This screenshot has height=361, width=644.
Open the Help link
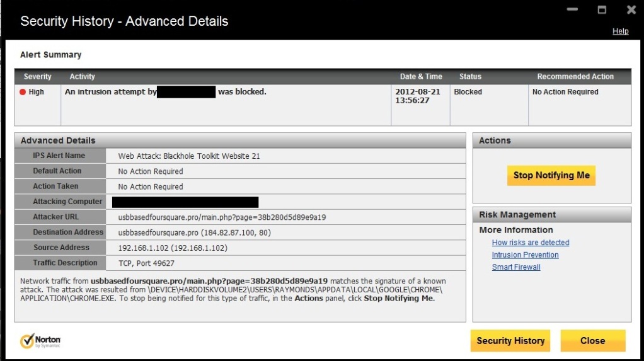click(620, 32)
